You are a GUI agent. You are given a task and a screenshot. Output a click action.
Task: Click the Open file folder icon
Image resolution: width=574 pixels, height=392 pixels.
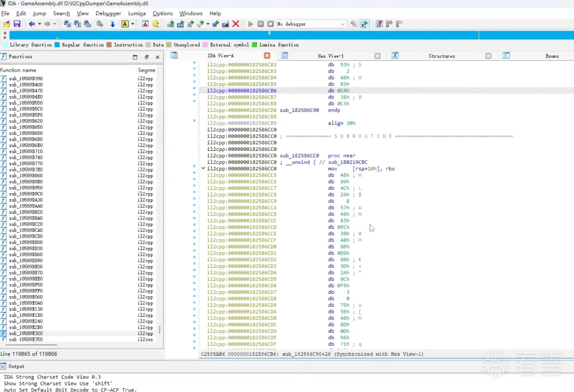7,24
